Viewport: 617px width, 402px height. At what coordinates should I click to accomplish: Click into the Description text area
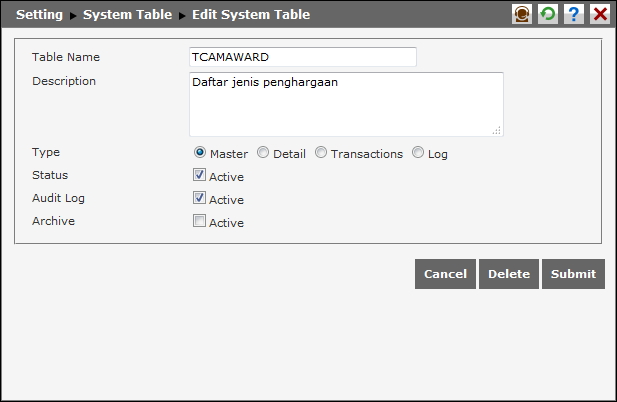(x=345, y=104)
